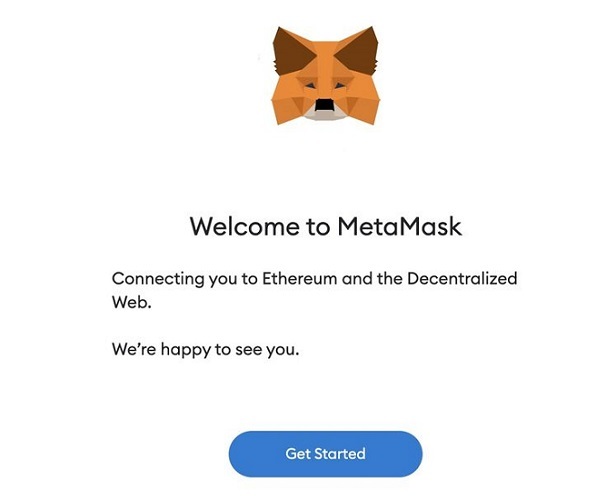The height and width of the screenshot is (500, 606).
Task: Click the word Welcome in the heading
Action: tap(245, 226)
